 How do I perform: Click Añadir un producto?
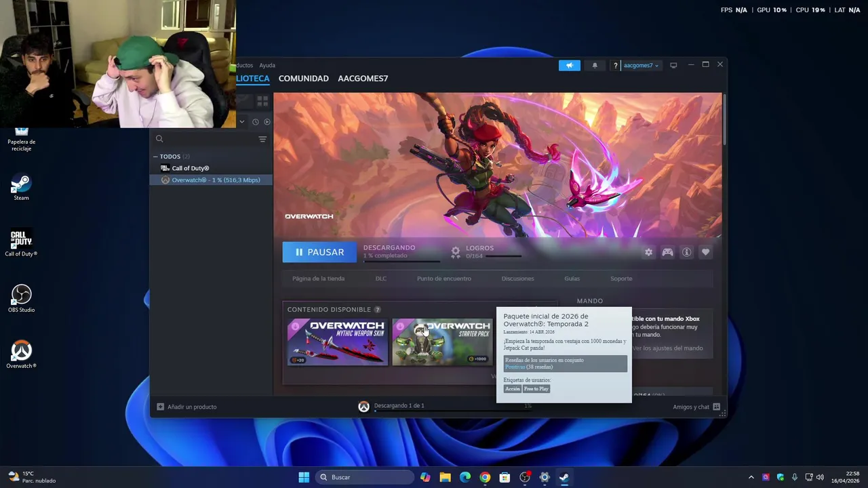click(x=186, y=407)
